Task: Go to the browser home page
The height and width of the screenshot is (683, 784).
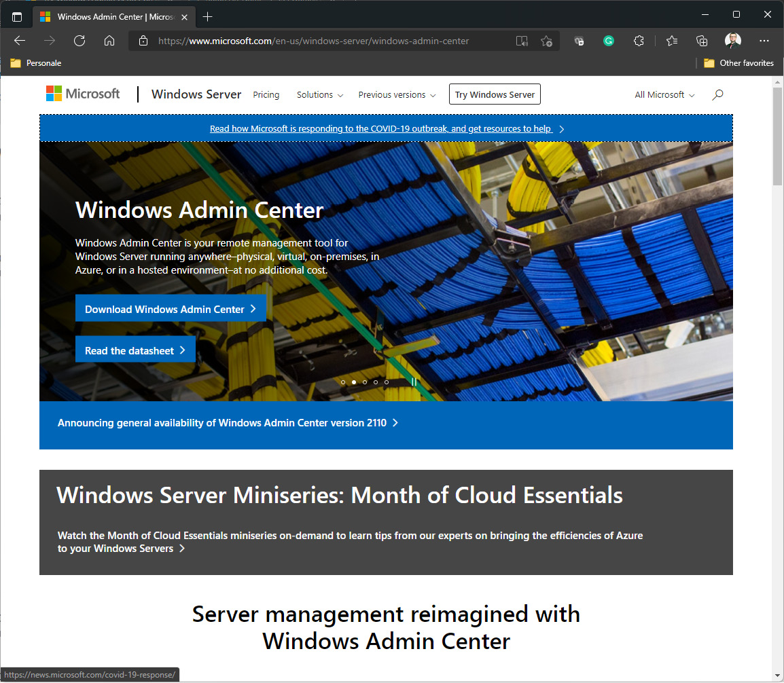Action: click(x=109, y=41)
